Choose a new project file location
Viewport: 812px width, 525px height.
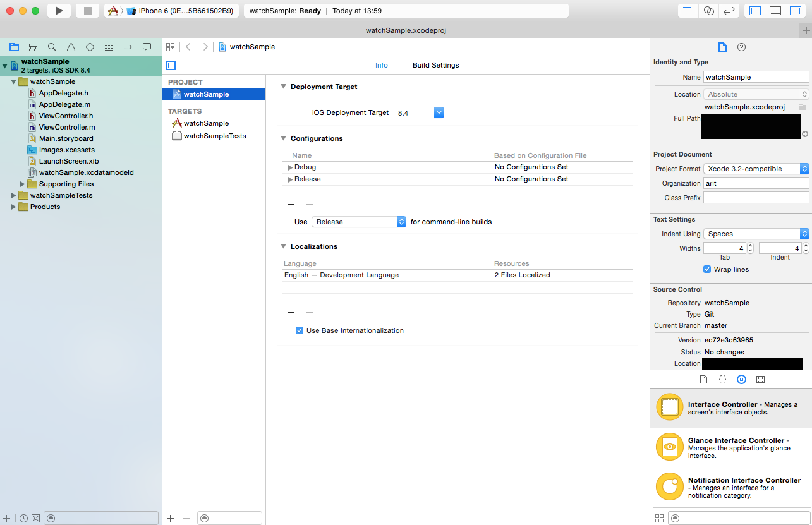[803, 107]
